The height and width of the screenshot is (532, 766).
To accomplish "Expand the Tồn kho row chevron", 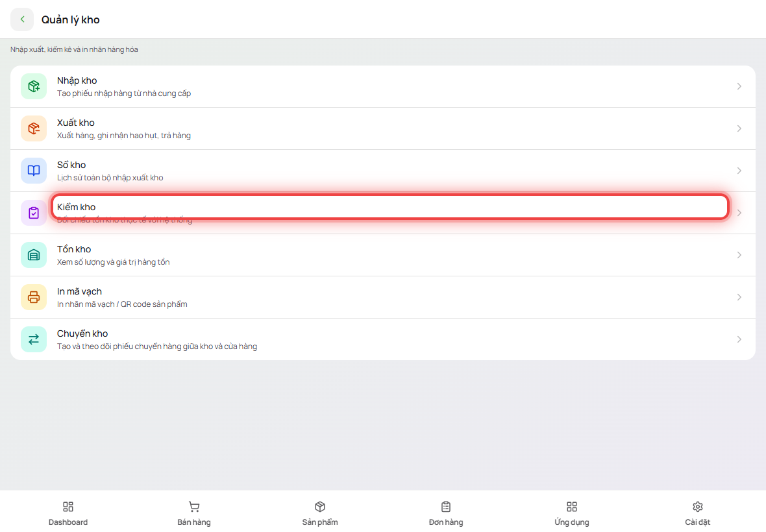I will click(x=739, y=255).
